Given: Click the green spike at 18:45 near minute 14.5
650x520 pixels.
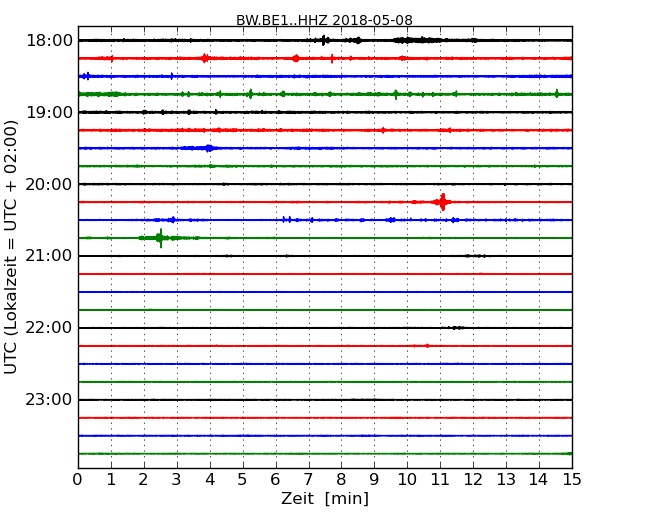Looking at the screenshot, I should point(557,94).
